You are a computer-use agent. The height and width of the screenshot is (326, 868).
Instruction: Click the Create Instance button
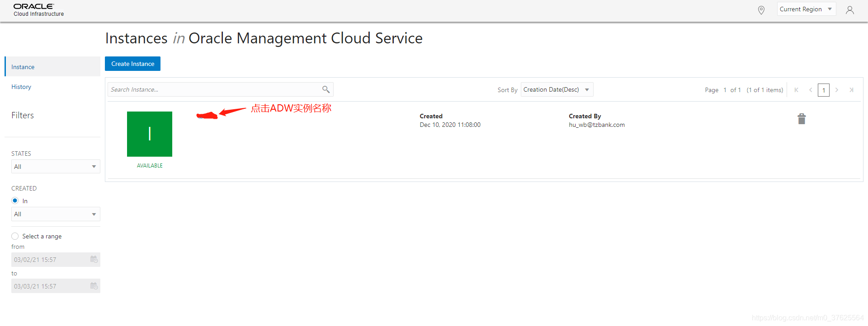click(132, 64)
